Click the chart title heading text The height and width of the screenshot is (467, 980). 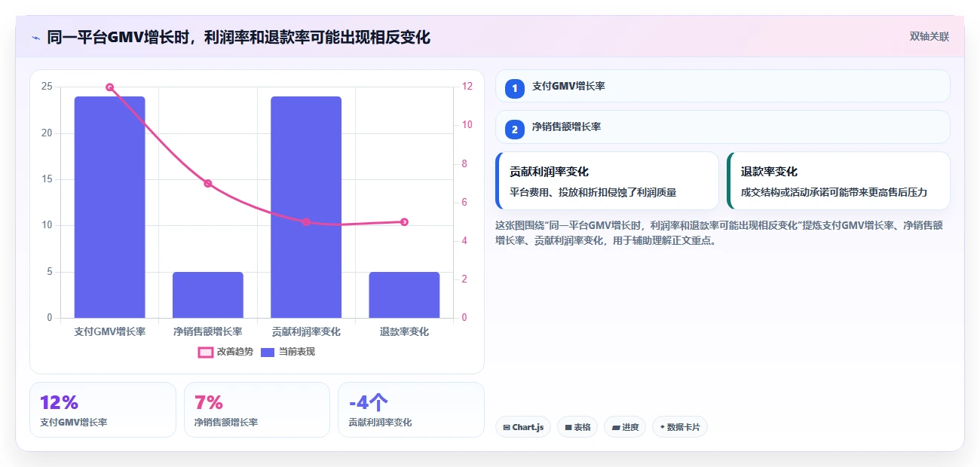click(239, 37)
